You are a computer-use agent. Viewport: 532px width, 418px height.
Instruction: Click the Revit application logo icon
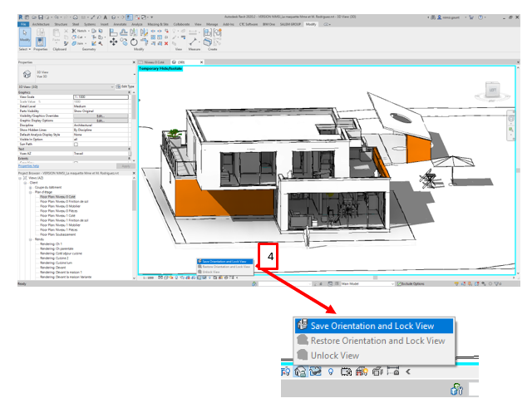20,16
